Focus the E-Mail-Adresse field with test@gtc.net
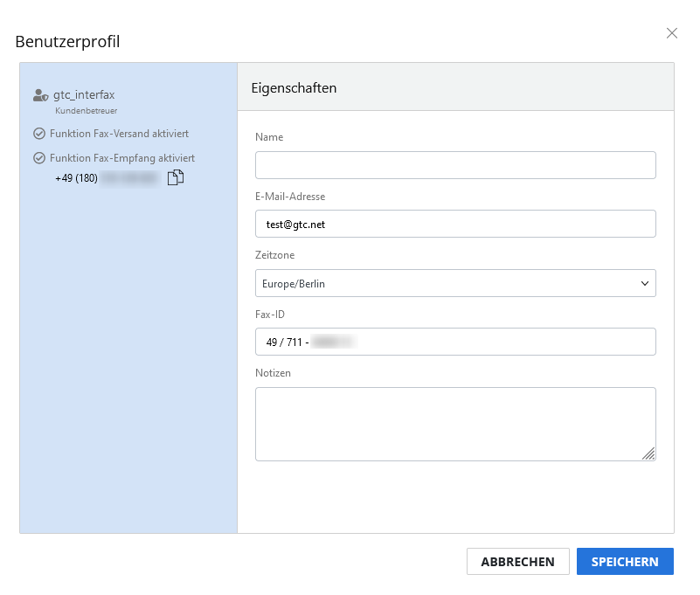Viewport: 700px width, 595px height. point(455,224)
